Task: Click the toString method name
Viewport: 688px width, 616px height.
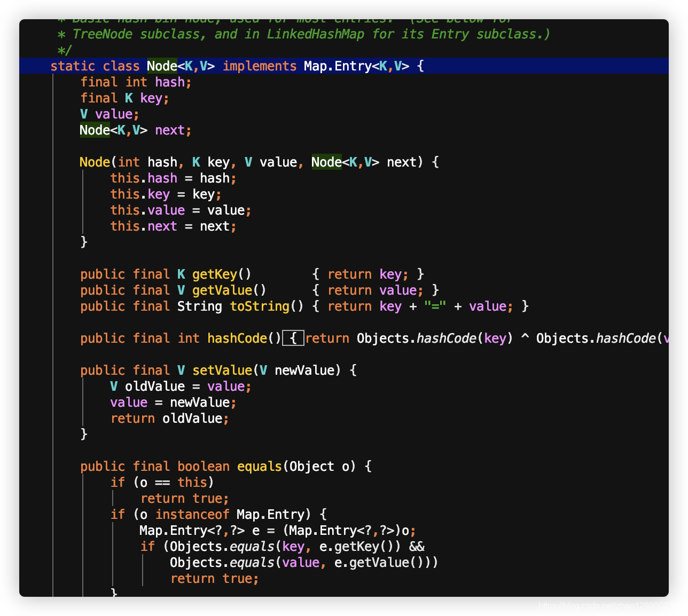Action: tap(260, 306)
